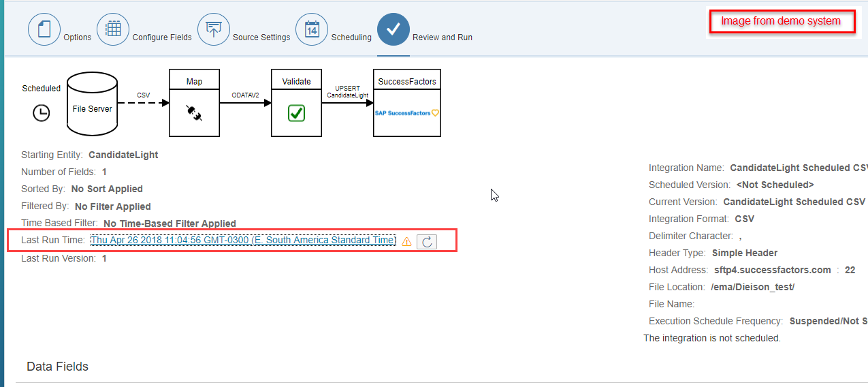Go to the Source Settings step

tap(261, 37)
